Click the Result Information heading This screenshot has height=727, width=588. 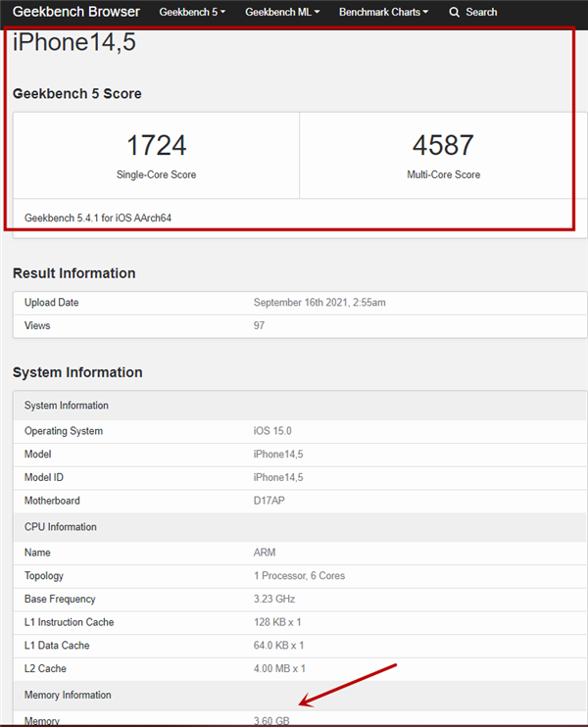(74, 273)
